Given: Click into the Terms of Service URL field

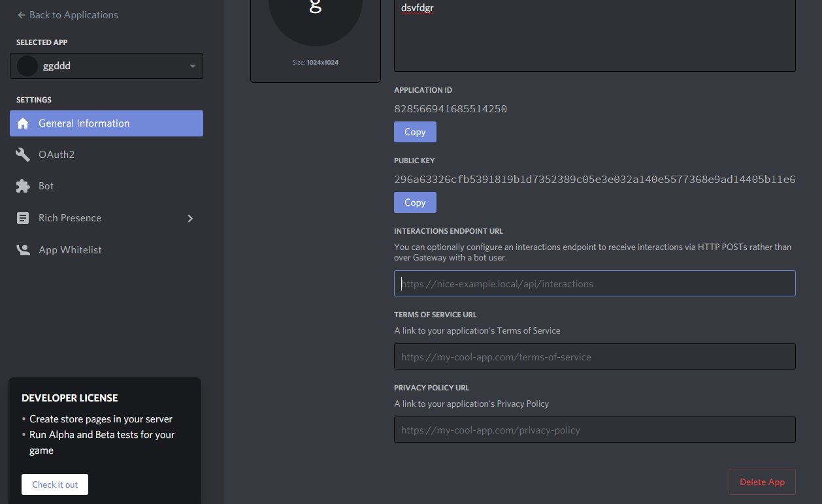Looking at the screenshot, I should pyautogui.click(x=595, y=357).
